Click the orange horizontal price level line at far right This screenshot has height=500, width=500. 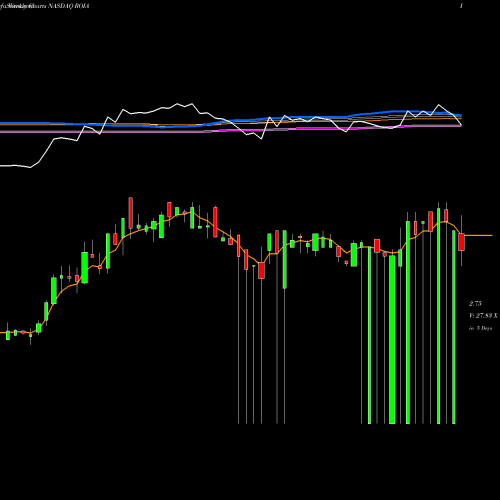[478, 236]
